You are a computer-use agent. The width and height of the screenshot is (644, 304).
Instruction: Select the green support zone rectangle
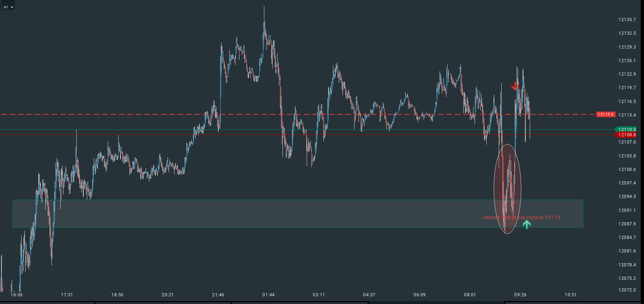(x=256, y=214)
